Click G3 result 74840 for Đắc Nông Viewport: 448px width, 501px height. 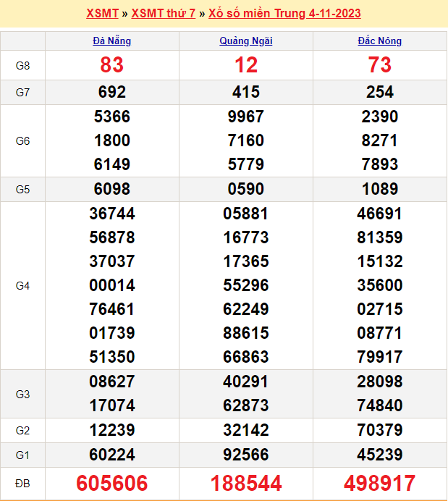(x=380, y=405)
